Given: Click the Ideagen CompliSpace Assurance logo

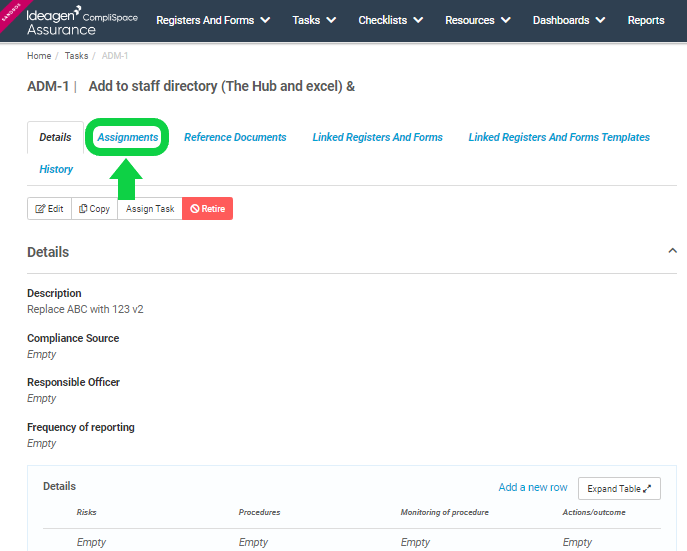Looking at the screenshot, I should 82,21.
